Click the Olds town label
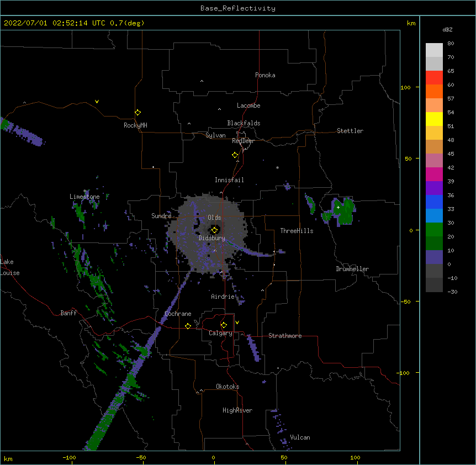This screenshot has height=465, width=476. pyautogui.click(x=214, y=218)
